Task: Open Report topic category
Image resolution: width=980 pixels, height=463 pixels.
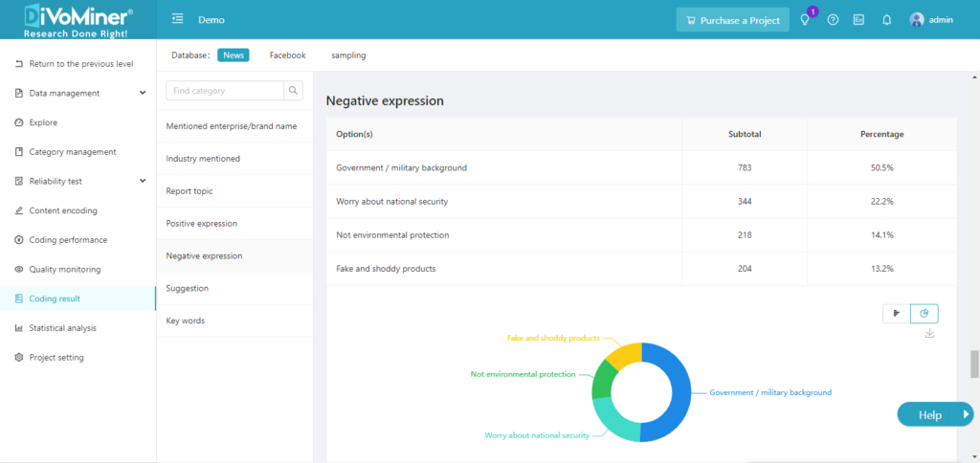Action: pos(234,191)
